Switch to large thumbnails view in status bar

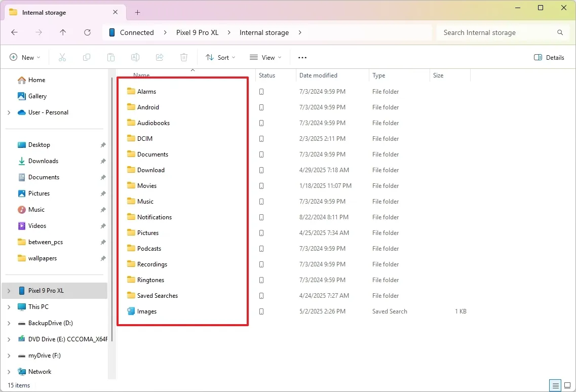click(568, 385)
